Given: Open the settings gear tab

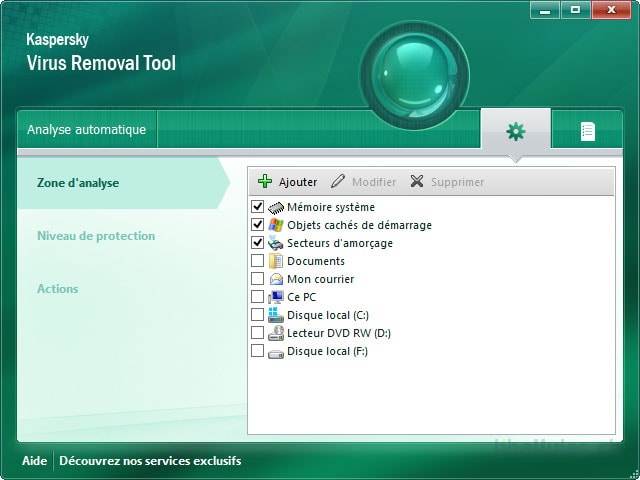Looking at the screenshot, I should pos(516,131).
